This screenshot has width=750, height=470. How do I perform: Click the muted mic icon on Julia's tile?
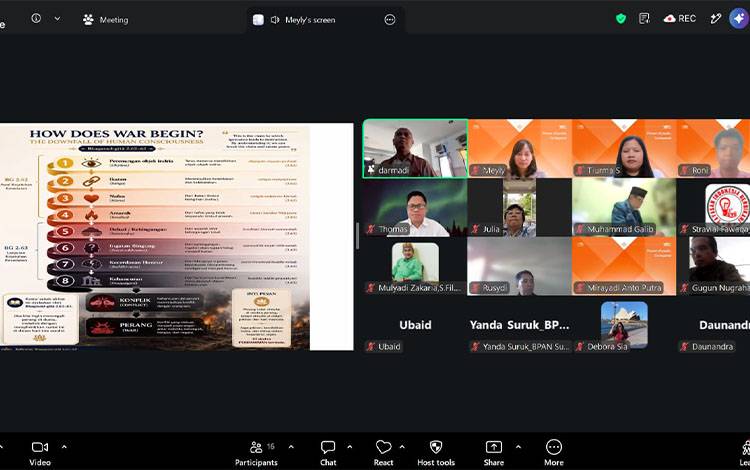tap(475, 229)
